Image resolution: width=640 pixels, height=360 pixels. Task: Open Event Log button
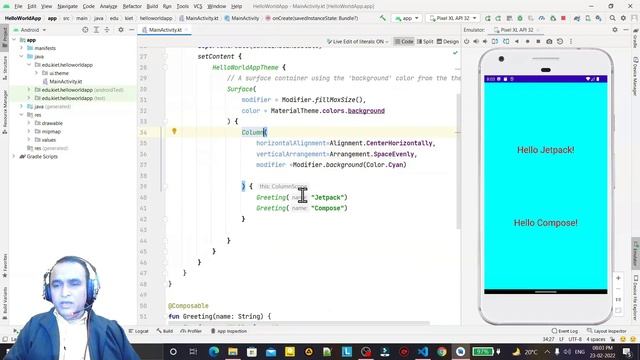tap(565, 331)
